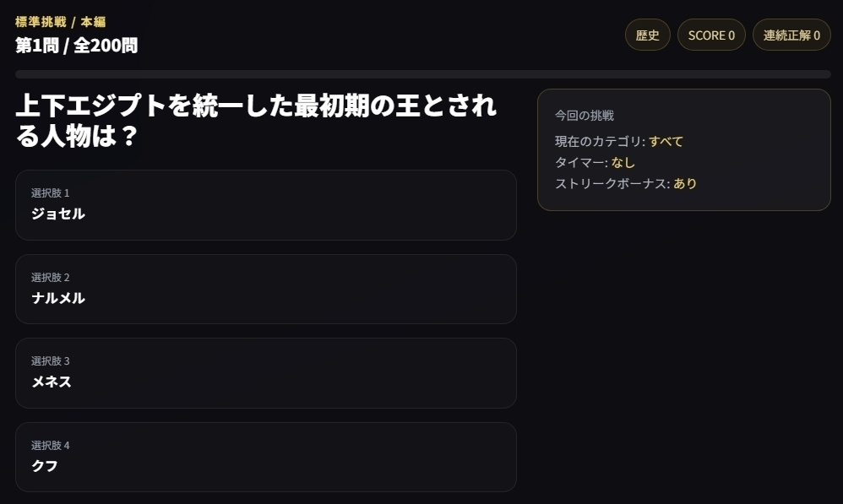Select answer choice メネス
843x504 pixels.
click(266, 373)
